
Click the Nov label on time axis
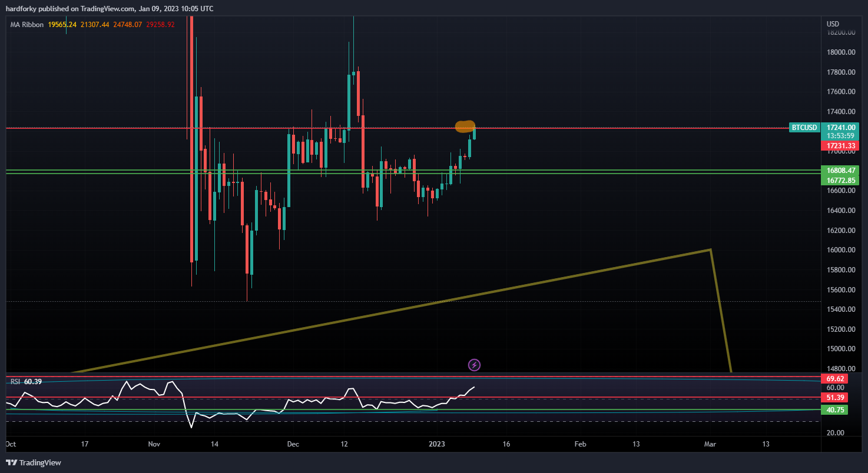point(155,444)
